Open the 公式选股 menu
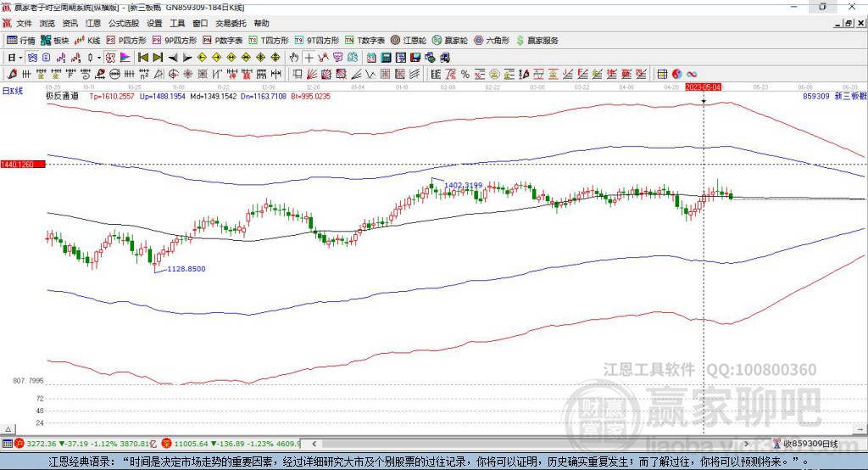Screen dimensions: 868x470 (x=124, y=23)
